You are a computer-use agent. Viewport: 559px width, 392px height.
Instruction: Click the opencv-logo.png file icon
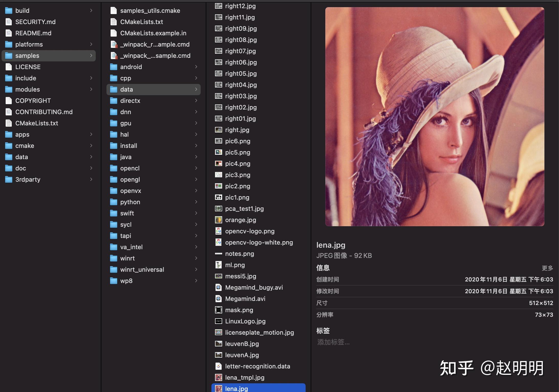(x=218, y=231)
